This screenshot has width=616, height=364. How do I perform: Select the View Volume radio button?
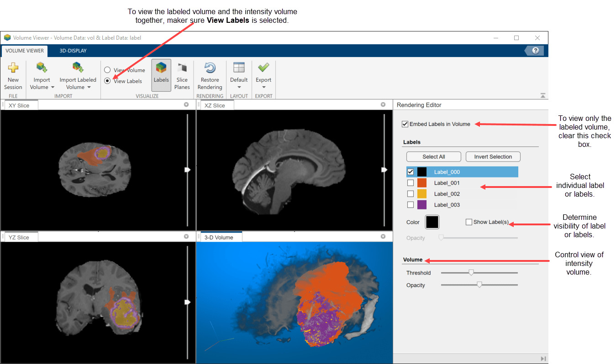(x=107, y=70)
